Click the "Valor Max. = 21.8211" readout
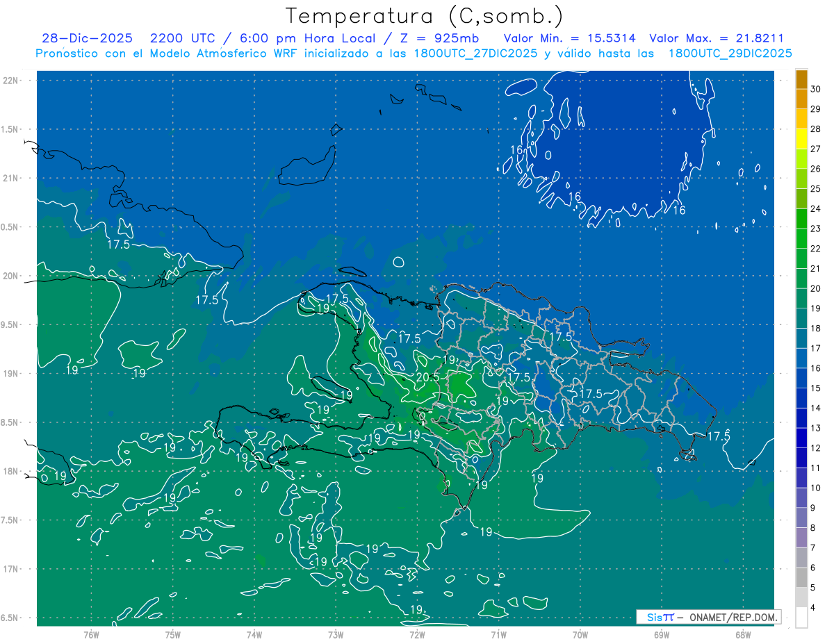This screenshot has height=644, width=834. coord(717,38)
